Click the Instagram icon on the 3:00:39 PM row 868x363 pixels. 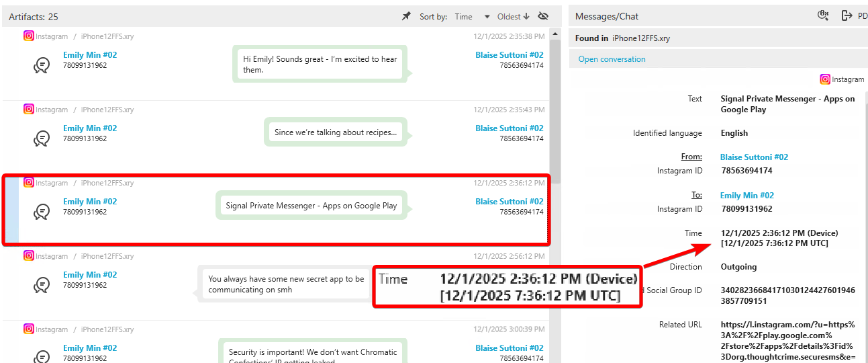click(29, 329)
